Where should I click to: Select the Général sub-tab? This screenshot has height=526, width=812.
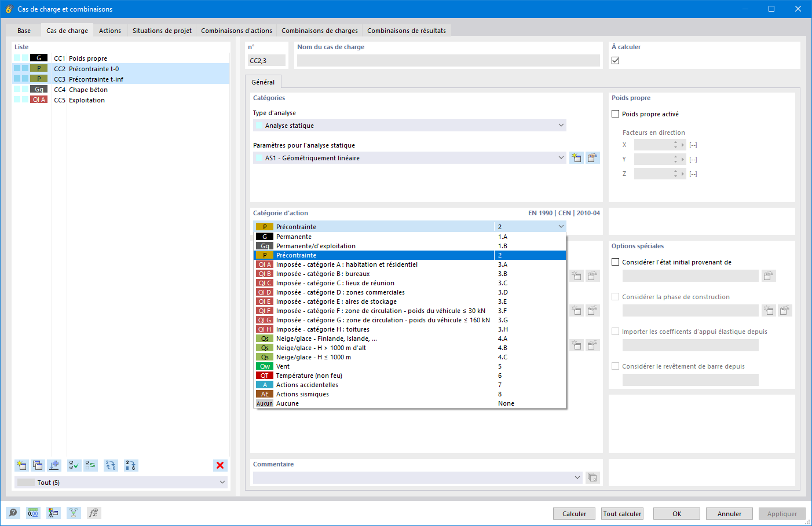pos(263,82)
